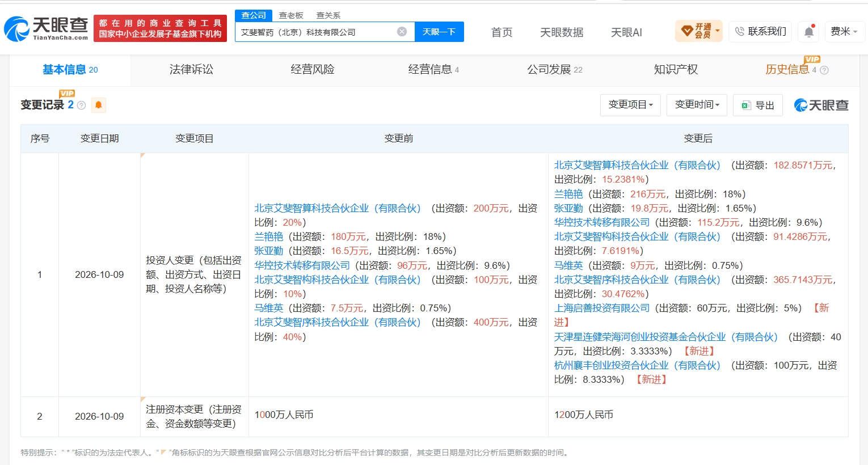
Task: Click the Tianyancha logo in header
Action: click(x=46, y=29)
